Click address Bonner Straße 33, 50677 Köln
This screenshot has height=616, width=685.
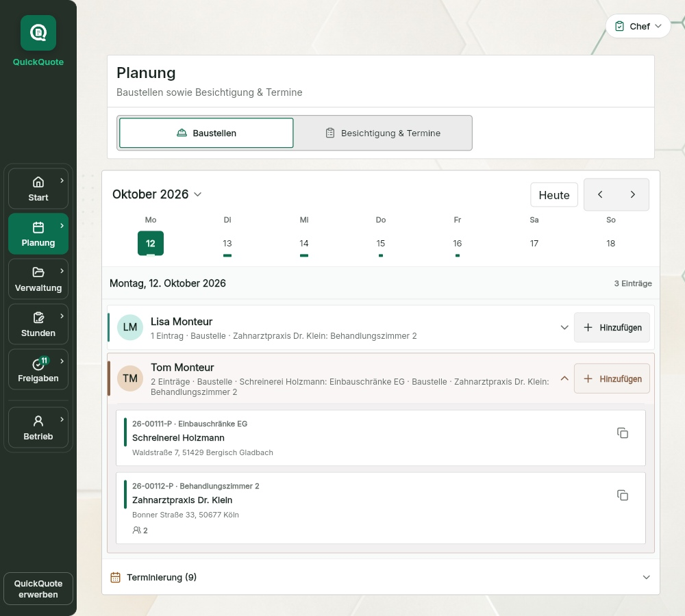click(x=186, y=515)
